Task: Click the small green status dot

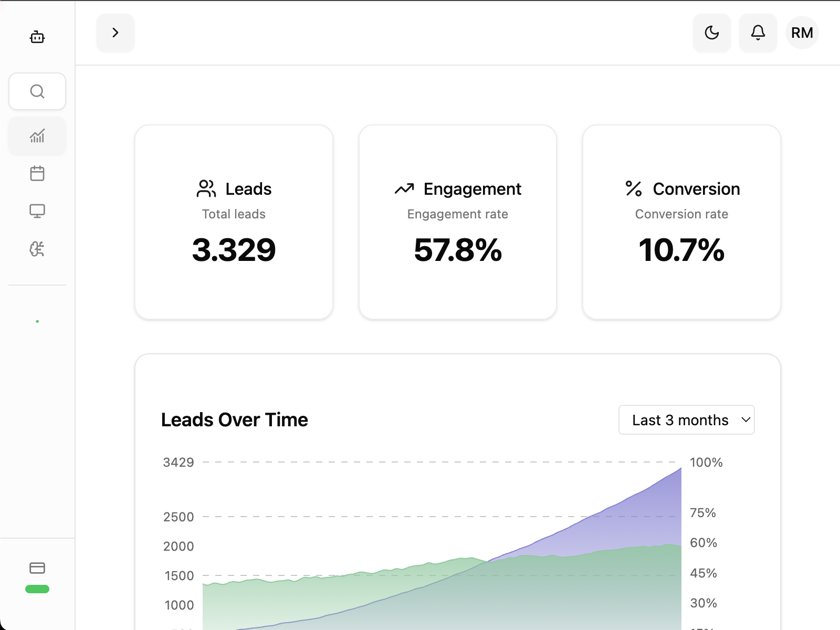Action: coord(37,321)
